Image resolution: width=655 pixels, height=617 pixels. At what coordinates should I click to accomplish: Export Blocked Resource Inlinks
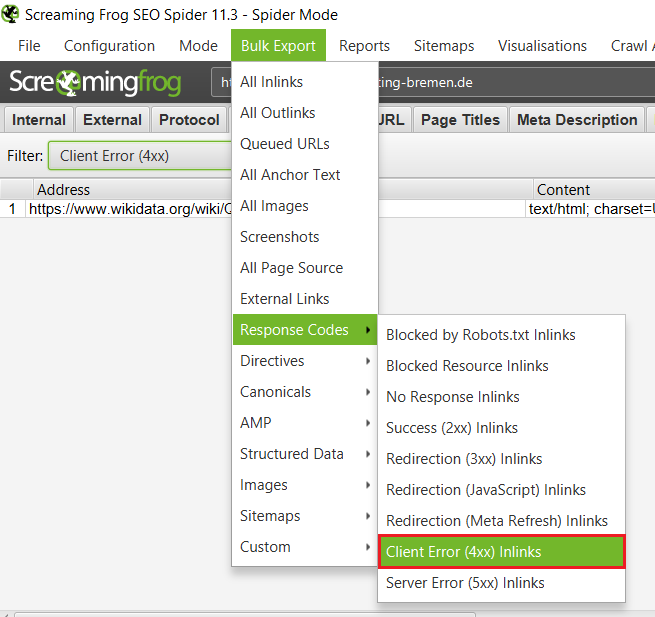point(501,366)
